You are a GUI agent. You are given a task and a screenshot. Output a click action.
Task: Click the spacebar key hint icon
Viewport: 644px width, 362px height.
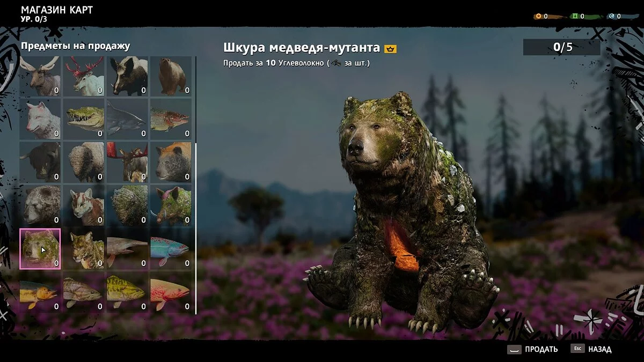tap(514, 349)
